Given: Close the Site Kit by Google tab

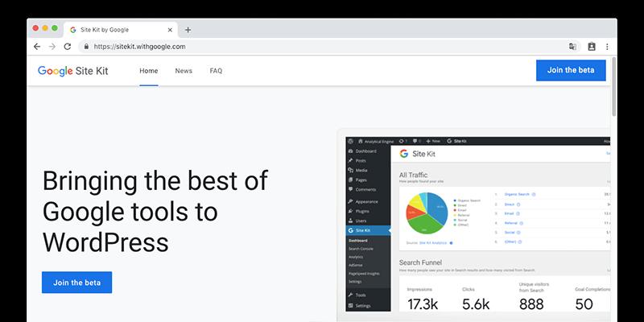Looking at the screenshot, I should (170, 30).
